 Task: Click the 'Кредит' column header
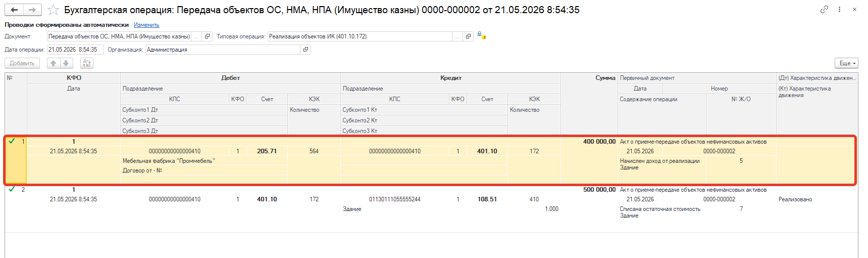450,78
